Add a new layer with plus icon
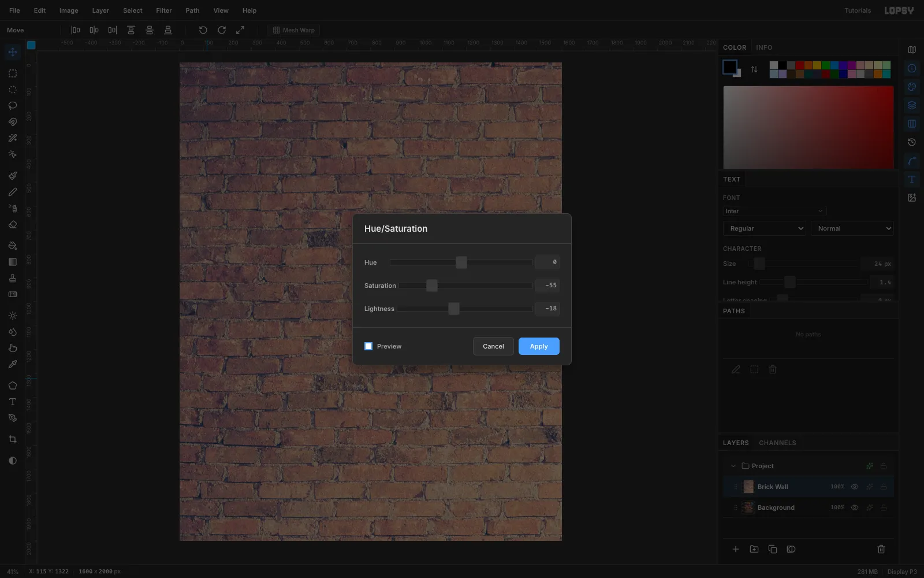This screenshot has height=578, width=924. tap(736, 549)
